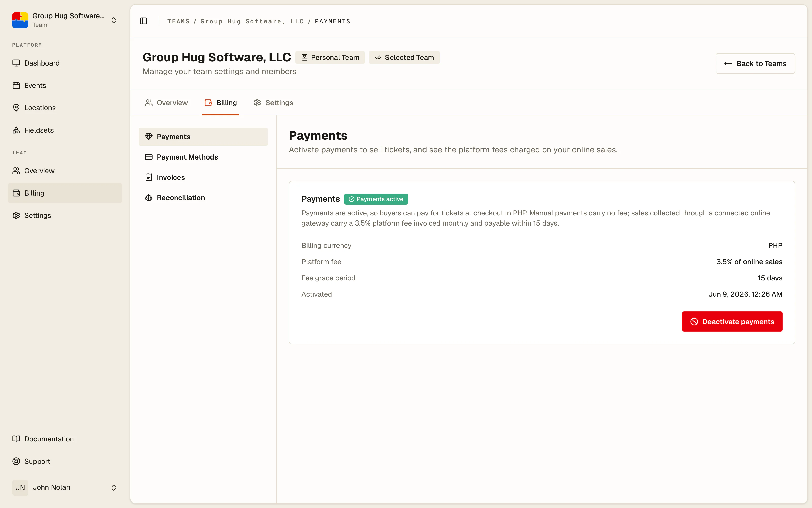Viewport: 812px width, 508px height.
Task: Click the JN avatar
Action: coord(20,487)
